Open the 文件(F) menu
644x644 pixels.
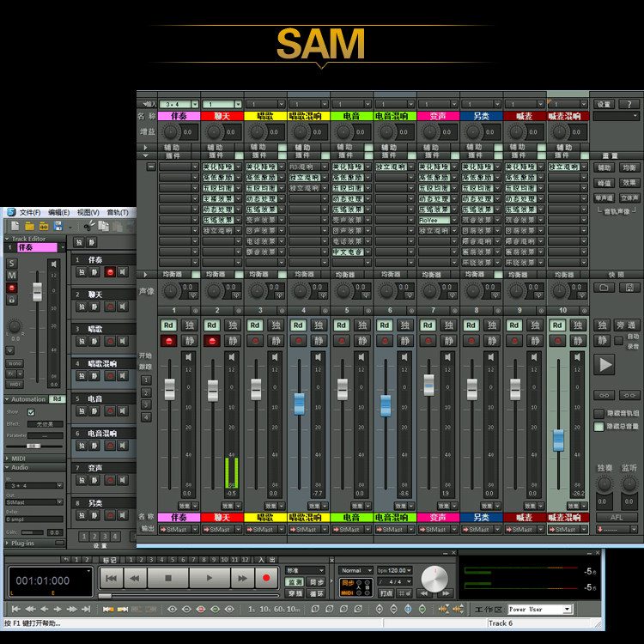[30, 212]
